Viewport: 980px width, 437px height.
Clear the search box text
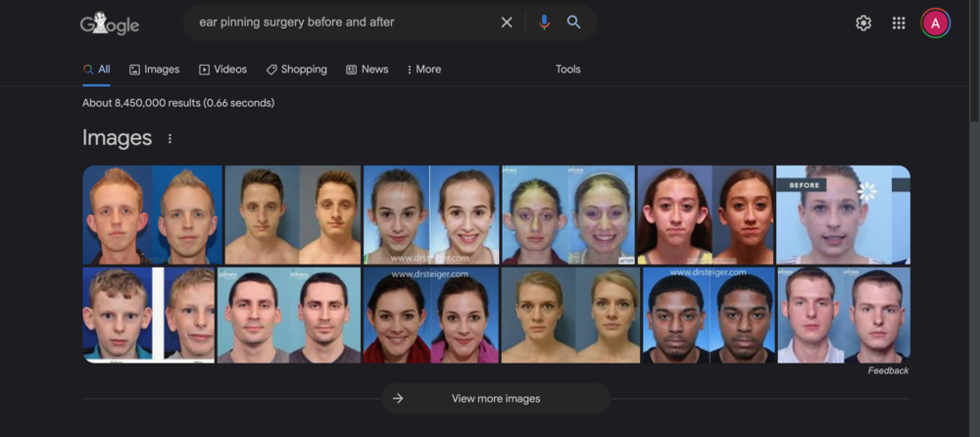(507, 23)
